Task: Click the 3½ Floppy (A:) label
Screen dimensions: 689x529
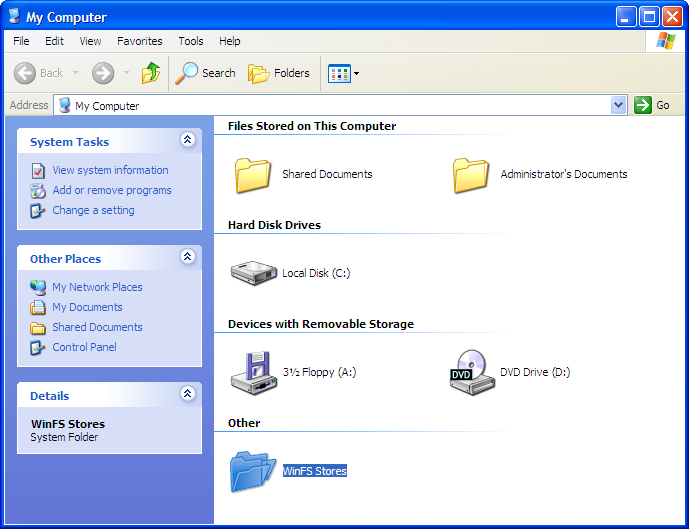Action: [319, 372]
